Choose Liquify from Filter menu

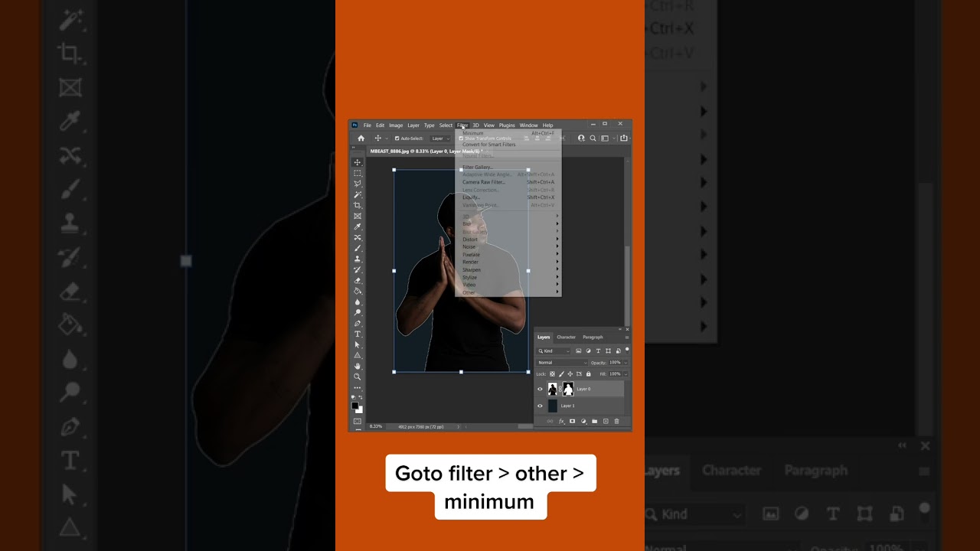point(508,197)
